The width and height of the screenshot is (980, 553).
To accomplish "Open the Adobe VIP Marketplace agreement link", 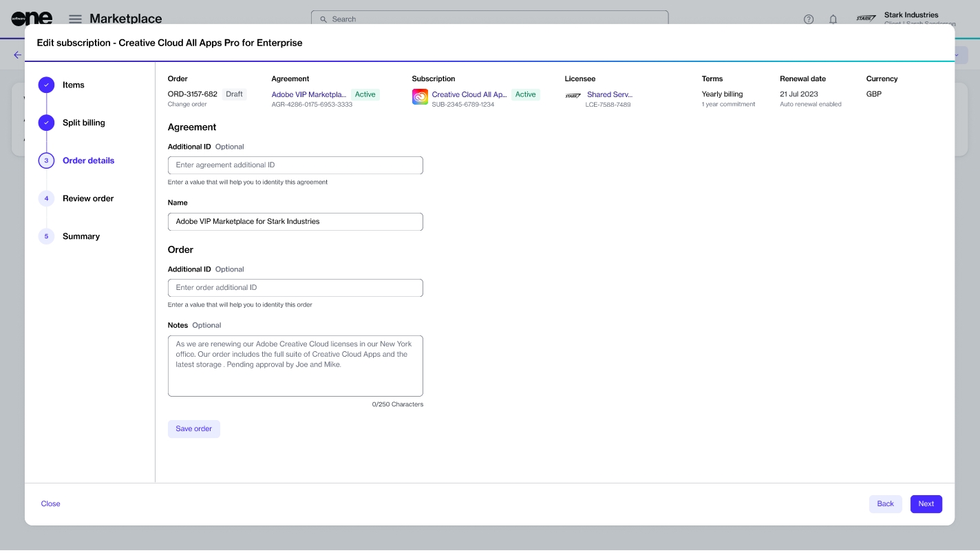I will point(309,94).
